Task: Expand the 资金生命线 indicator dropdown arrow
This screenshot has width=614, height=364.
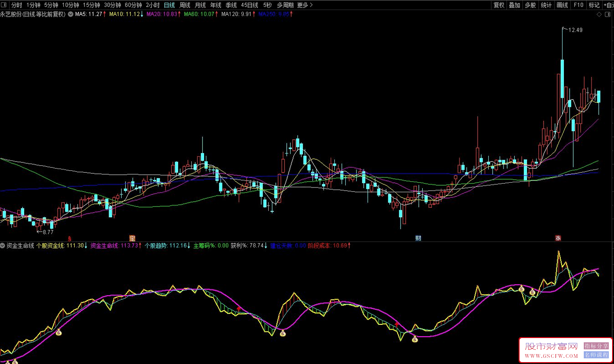Action: [x=3, y=245]
